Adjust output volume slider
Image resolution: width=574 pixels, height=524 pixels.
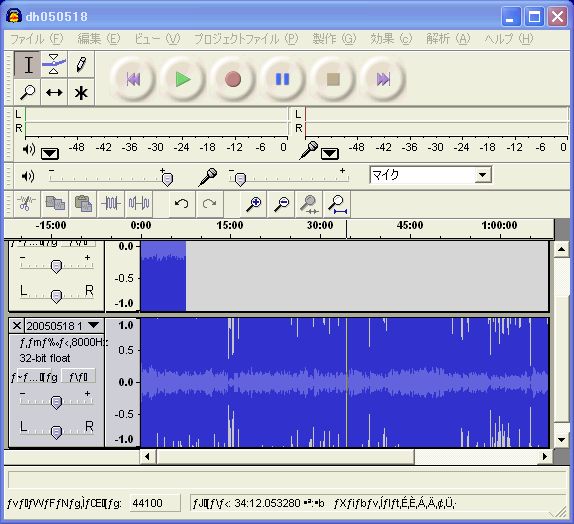pyautogui.click(x=167, y=179)
